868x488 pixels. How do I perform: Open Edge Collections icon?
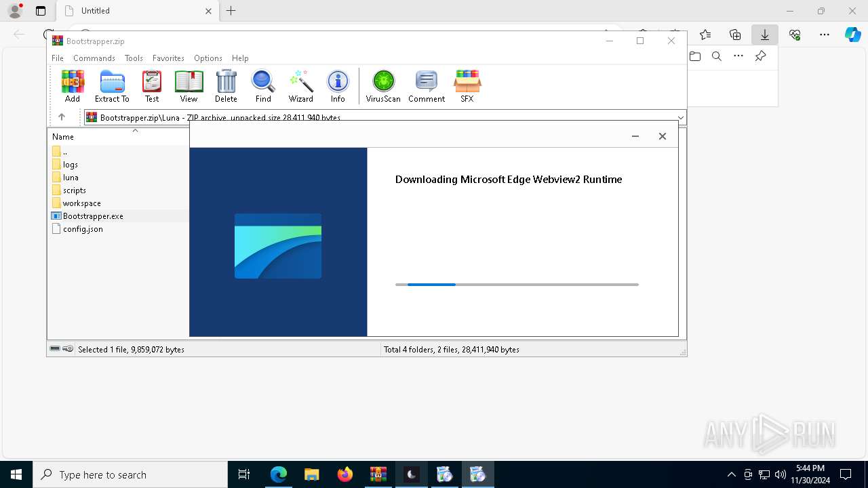[x=735, y=35]
